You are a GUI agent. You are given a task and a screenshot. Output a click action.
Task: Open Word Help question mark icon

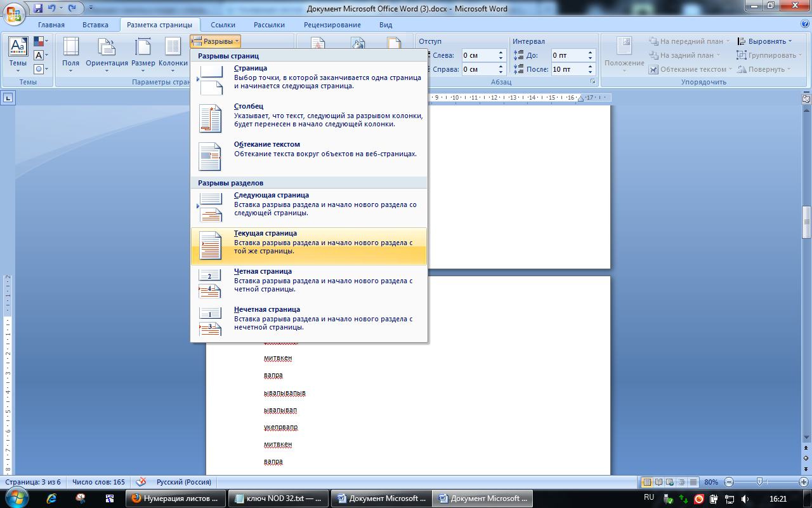click(x=804, y=24)
